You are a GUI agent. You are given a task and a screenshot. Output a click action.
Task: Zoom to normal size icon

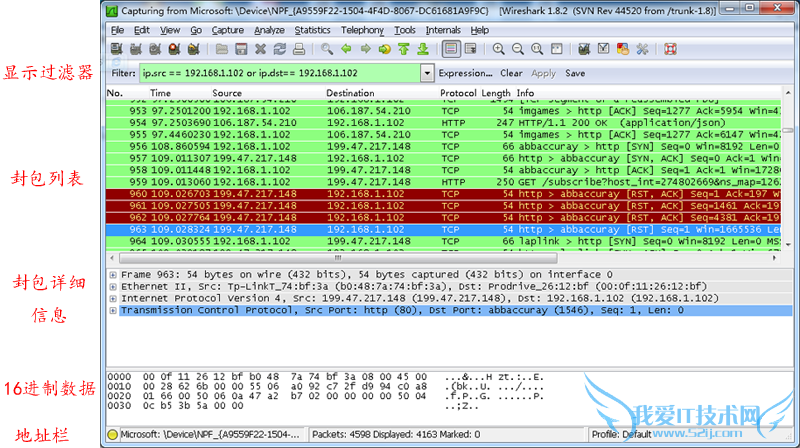537,49
